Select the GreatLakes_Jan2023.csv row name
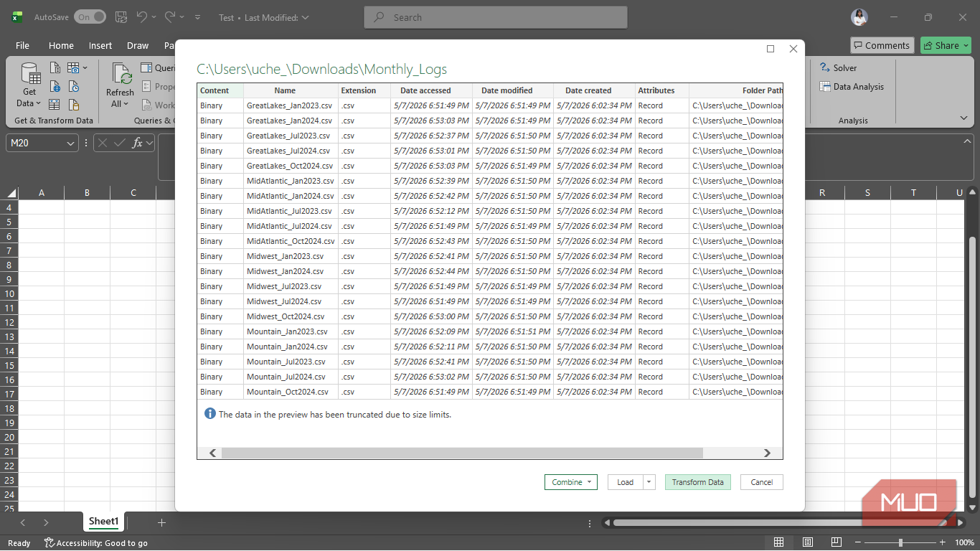980x551 pixels. (x=289, y=105)
